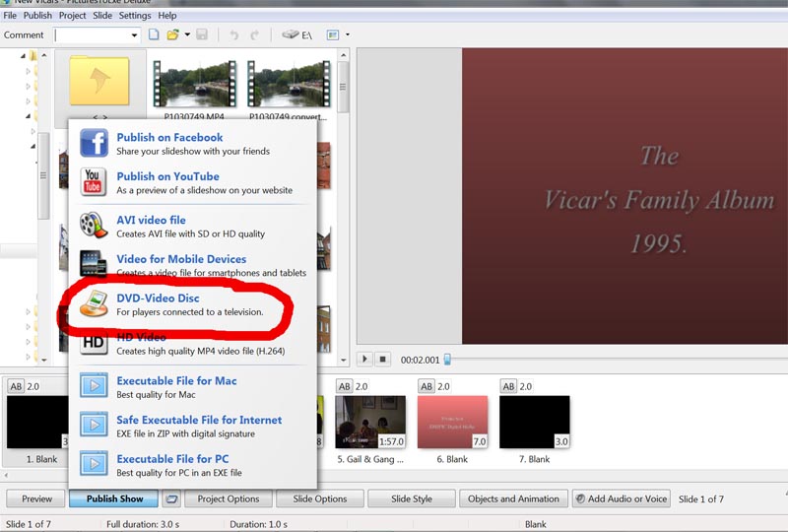The width and height of the screenshot is (788, 532).
Task: Click the preview timeline slider handle
Action: click(x=447, y=359)
